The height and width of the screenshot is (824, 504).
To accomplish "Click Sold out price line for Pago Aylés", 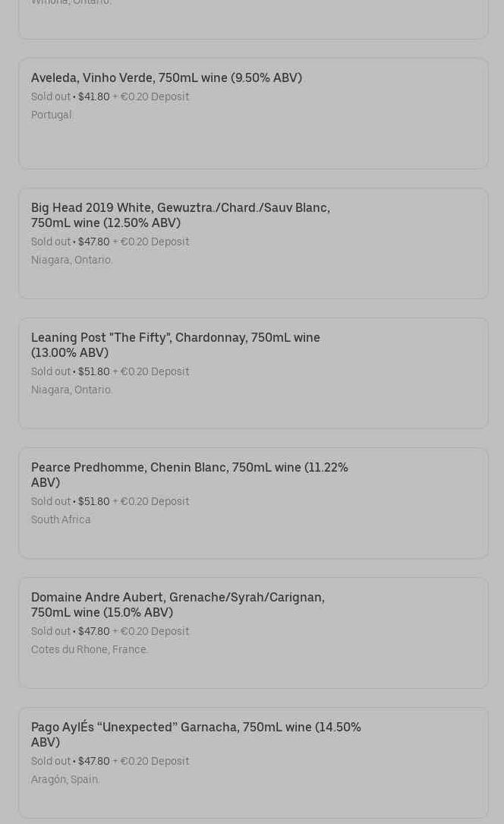I will 110,761.
